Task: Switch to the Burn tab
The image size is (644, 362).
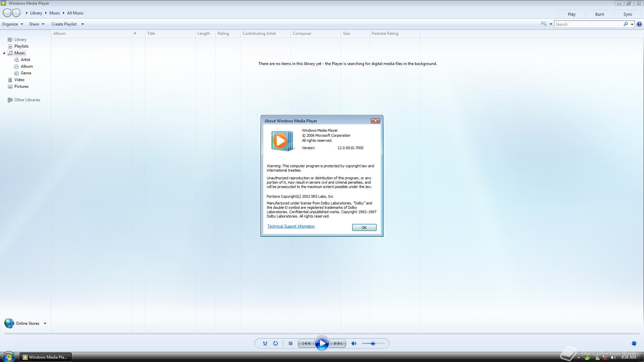Action: click(x=599, y=14)
